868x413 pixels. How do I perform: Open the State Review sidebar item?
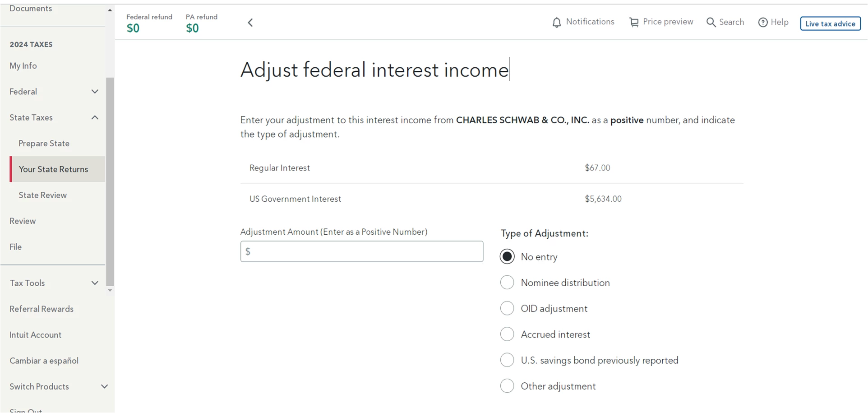(x=43, y=195)
